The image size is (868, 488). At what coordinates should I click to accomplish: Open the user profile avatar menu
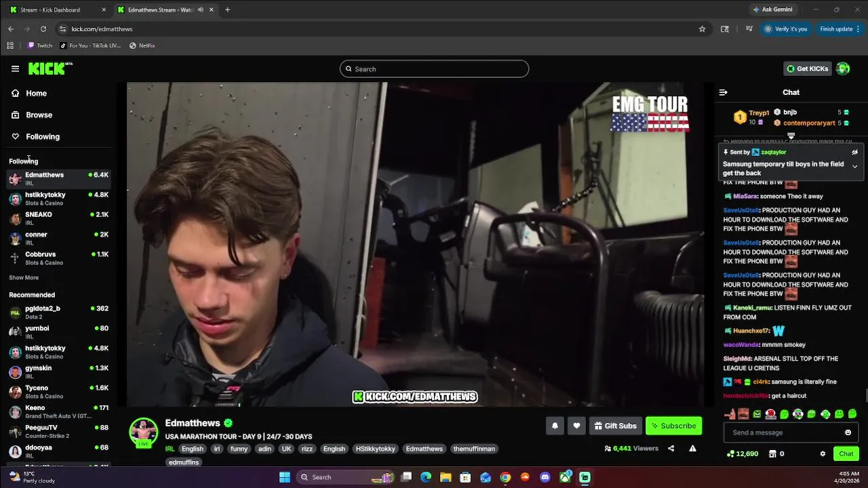843,68
